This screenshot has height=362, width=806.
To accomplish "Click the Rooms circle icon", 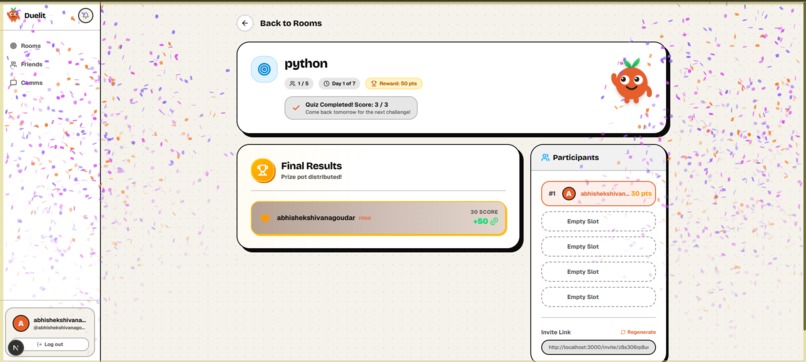I will [x=13, y=46].
